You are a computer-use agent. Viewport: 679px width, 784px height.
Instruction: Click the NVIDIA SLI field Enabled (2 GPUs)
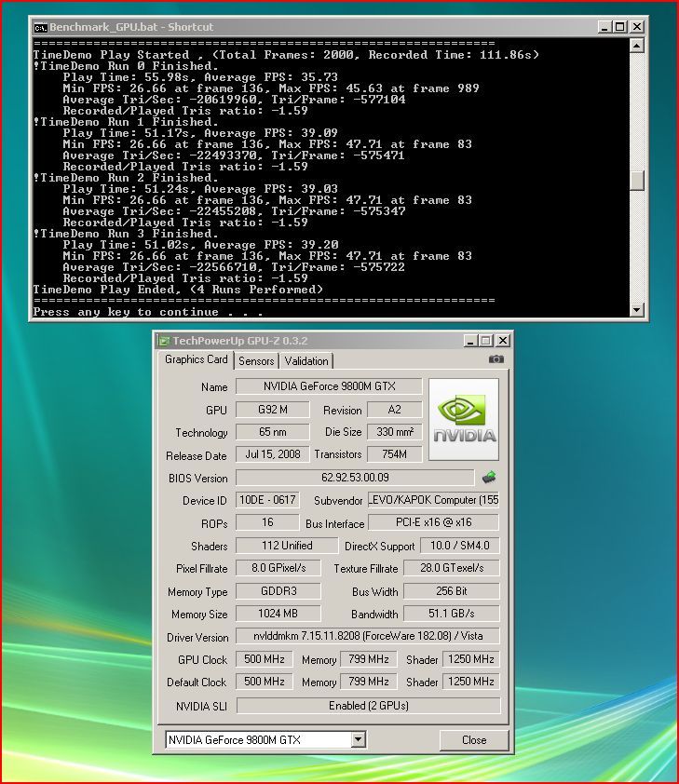369,706
